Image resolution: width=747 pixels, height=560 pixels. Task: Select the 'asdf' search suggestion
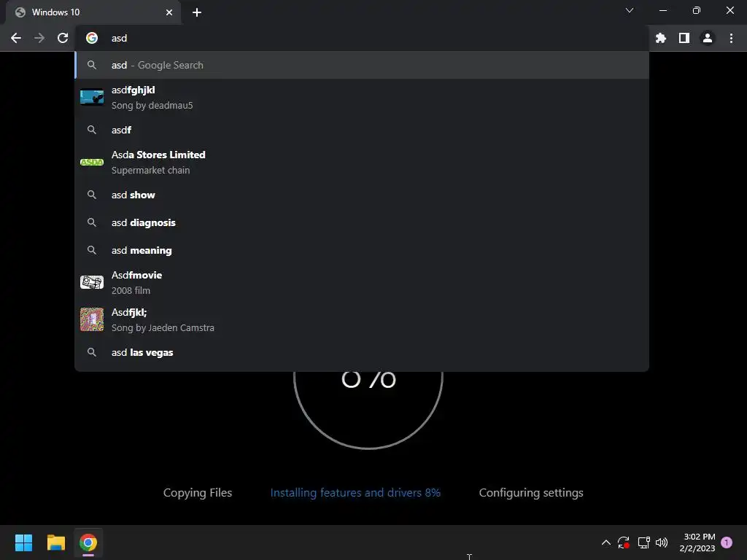[362, 130]
